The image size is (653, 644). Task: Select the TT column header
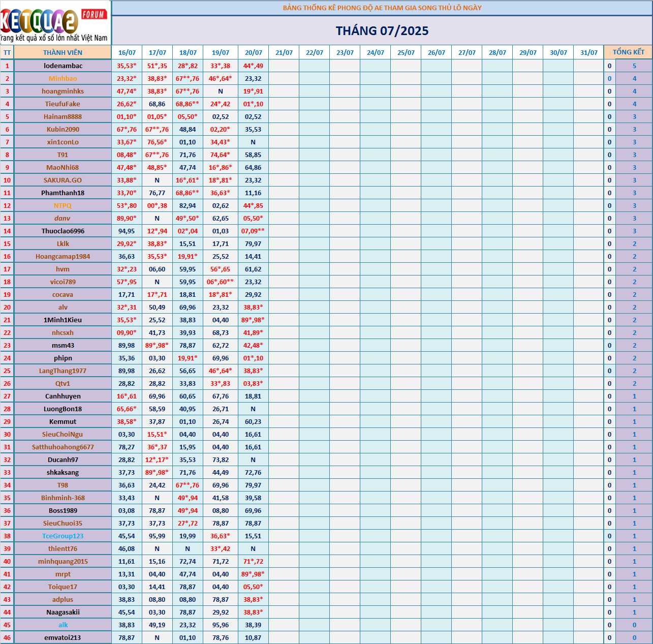click(x=7, y=52)
